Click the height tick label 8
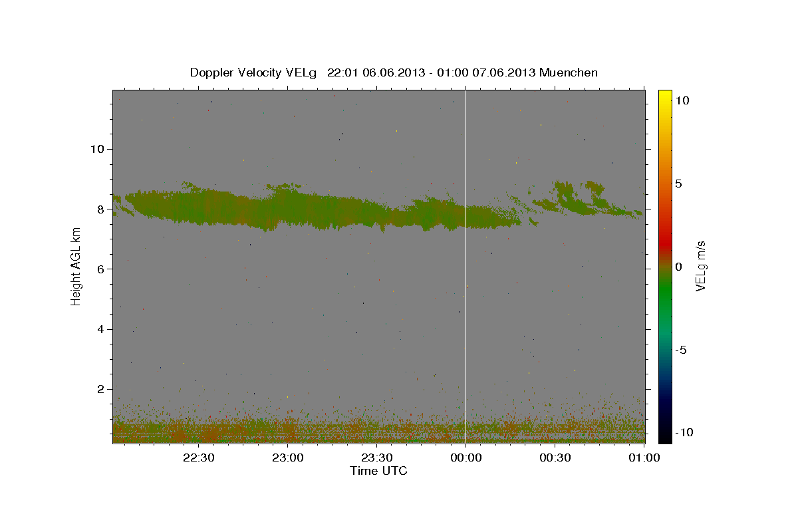The height and width of the screenshot is (532, 798). click(101, 209)
